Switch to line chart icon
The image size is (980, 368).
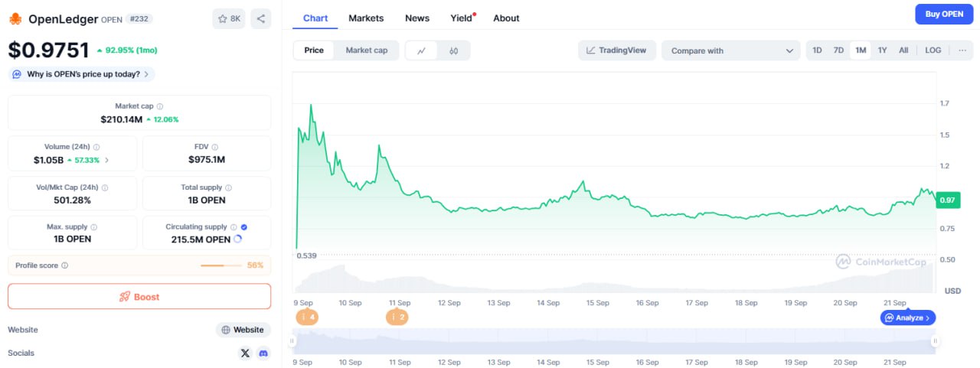tap(421, 50)
